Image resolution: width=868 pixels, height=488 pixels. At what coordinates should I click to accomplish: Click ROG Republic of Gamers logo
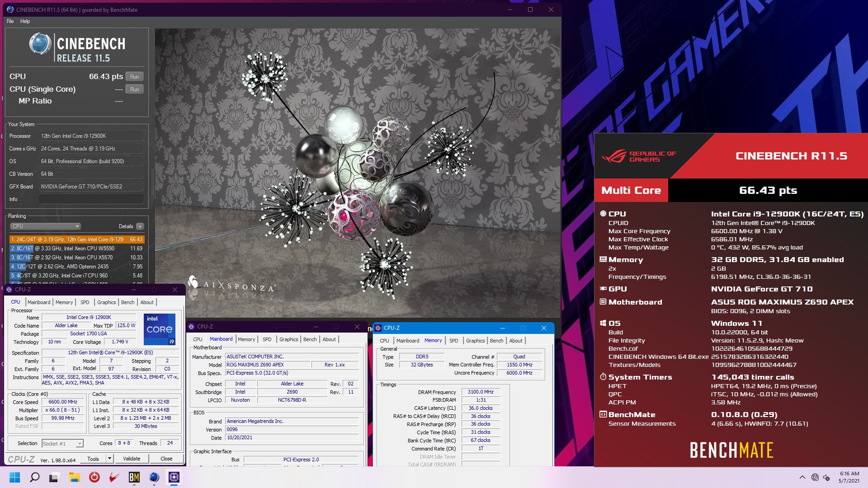click(638, 156)
